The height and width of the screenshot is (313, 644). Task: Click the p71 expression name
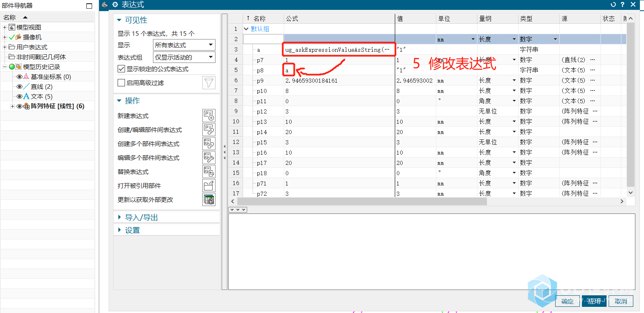click(x=262, y=183)
